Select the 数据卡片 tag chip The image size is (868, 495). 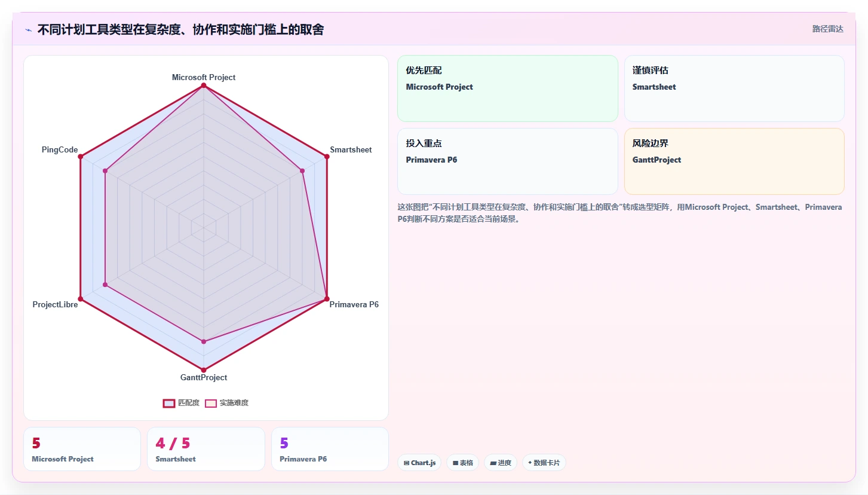(544, 463)
